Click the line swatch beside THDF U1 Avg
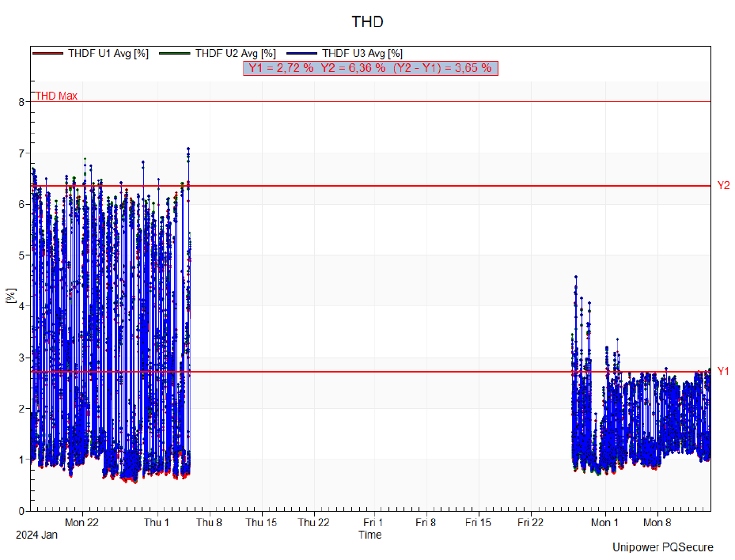This screenshot has height=560, width=735. pyautogui.click(x=48, y=53)
